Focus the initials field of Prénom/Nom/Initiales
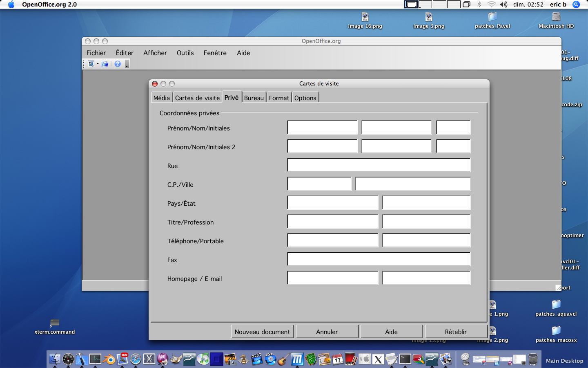 pyautogui.click(x=453, y=128)
